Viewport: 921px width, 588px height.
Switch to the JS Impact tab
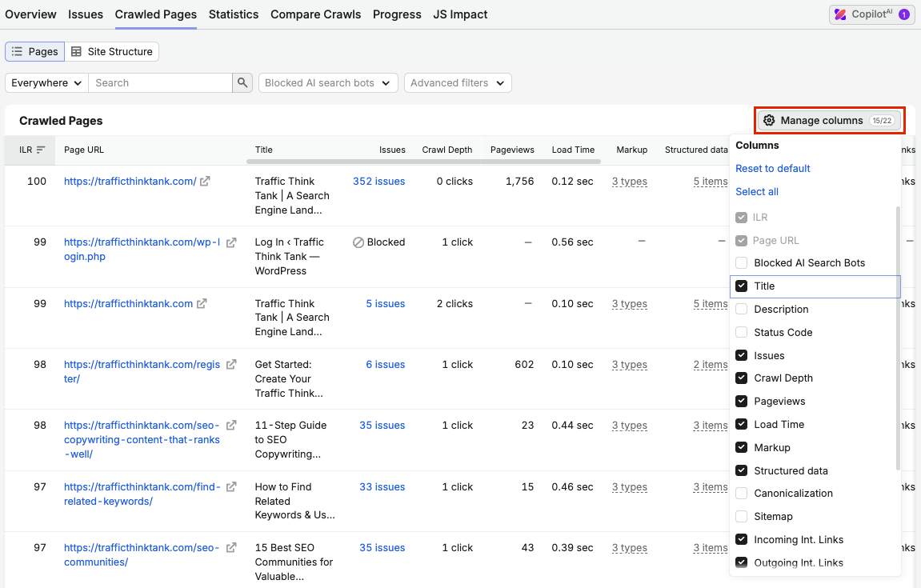click(460, 14)
